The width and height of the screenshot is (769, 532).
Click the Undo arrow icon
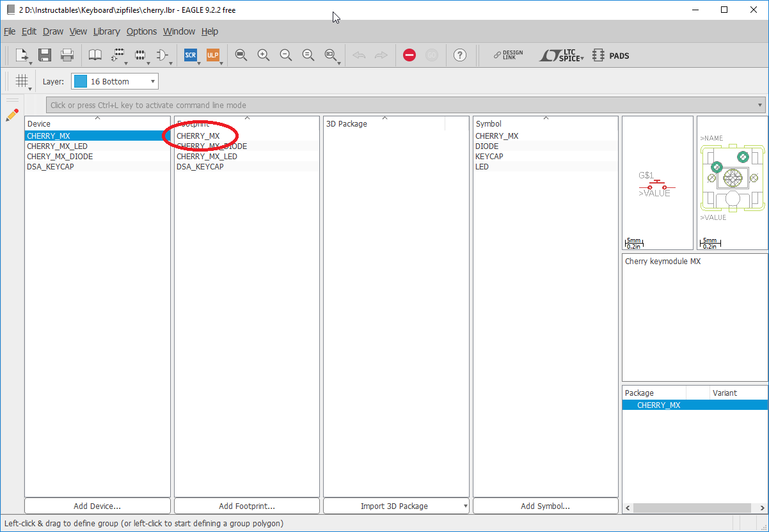pos(359,56)
